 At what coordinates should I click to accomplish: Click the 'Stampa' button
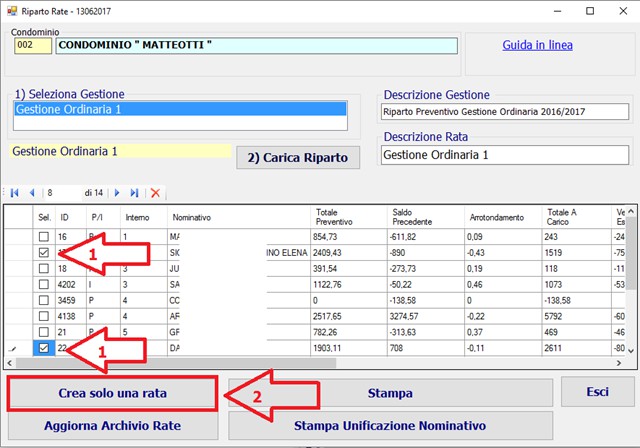[x=390, y=393]
